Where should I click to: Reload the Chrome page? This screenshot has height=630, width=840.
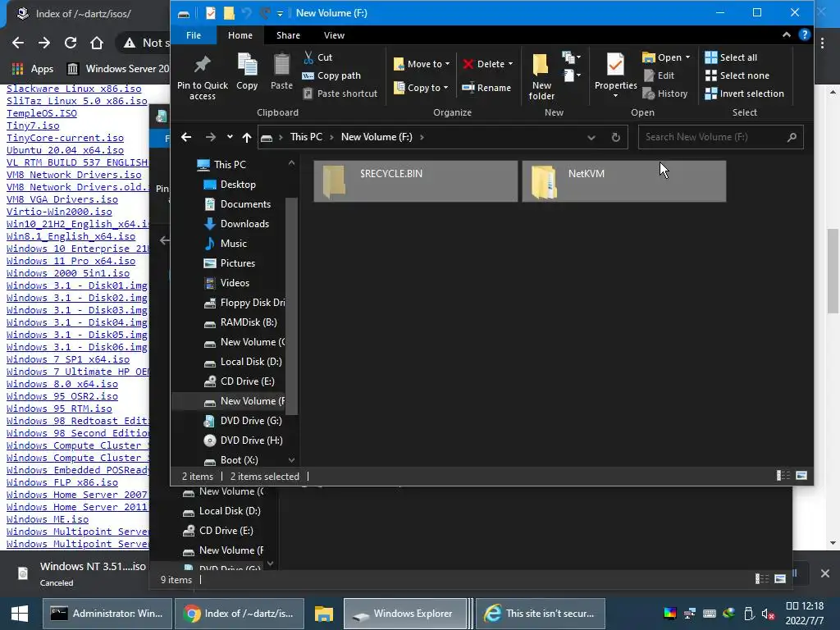coord(71,43)
